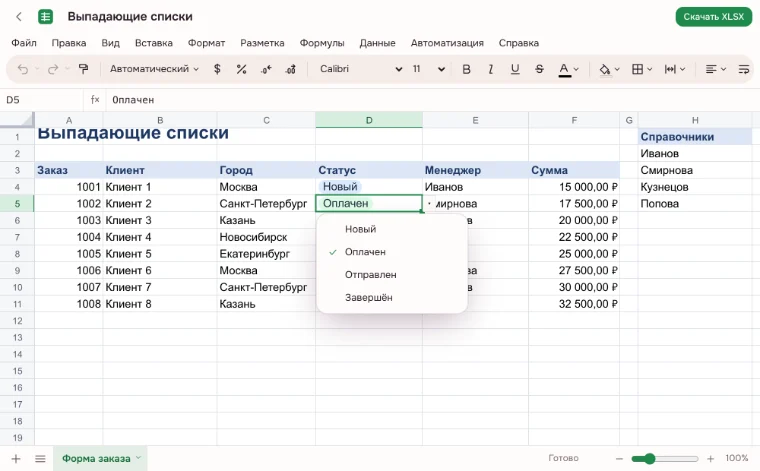
Task: Increase decimal places
Action: click(x=291, y=69)
